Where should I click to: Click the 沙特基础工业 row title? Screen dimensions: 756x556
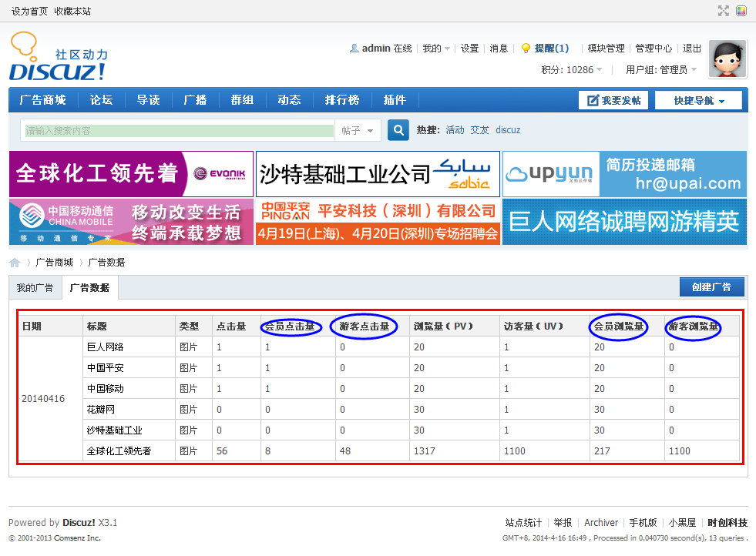[x=114, y=430]
